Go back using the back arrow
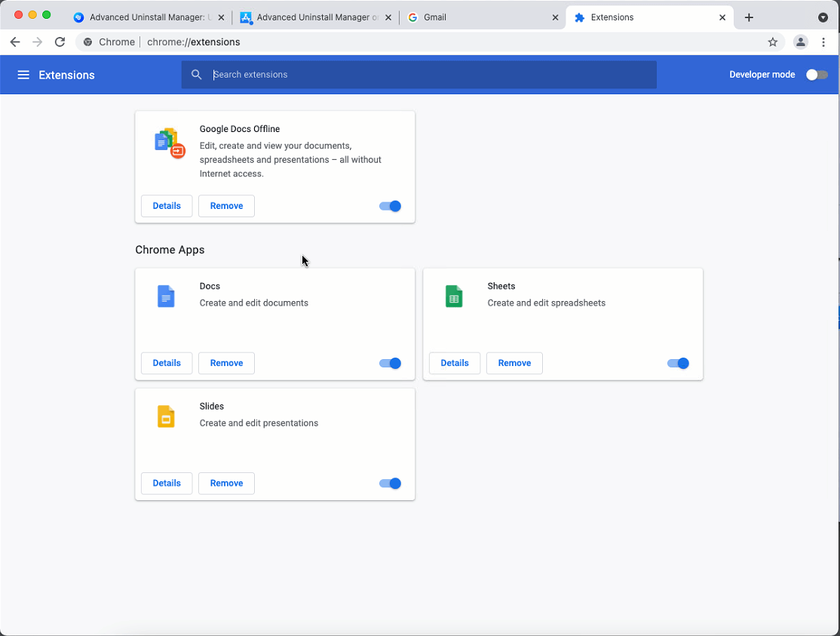This screenshot has width=840, height=636. point(15,42)
